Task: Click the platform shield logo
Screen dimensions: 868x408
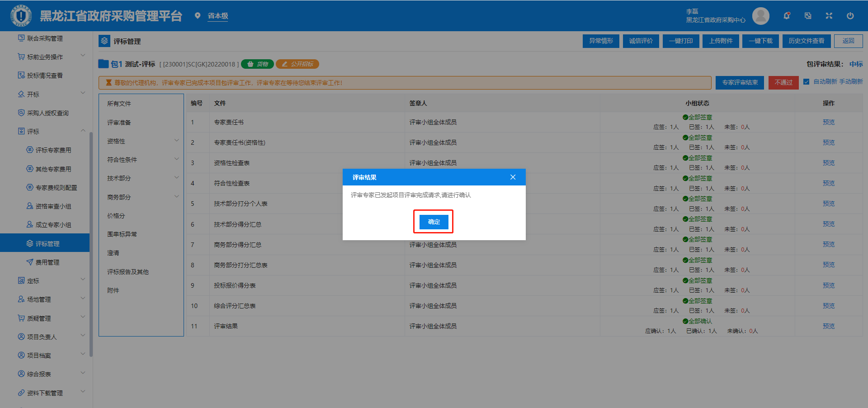Action: coord(21,16)
